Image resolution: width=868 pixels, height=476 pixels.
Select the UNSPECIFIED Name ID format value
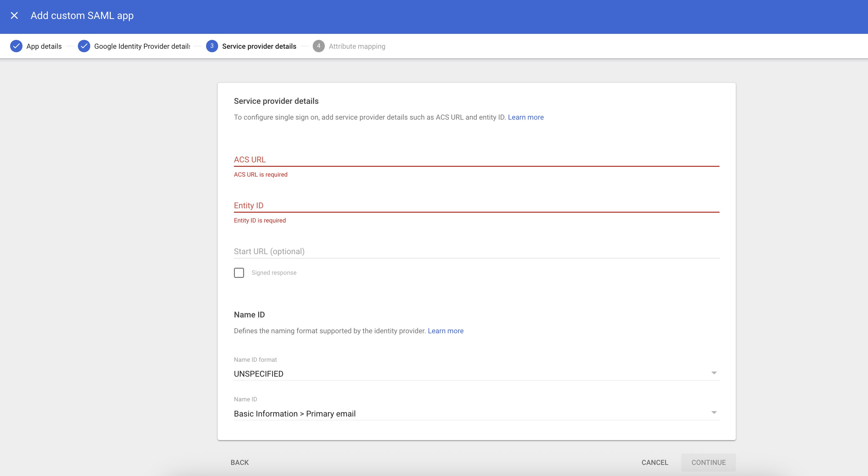click(x=258, y=373)
